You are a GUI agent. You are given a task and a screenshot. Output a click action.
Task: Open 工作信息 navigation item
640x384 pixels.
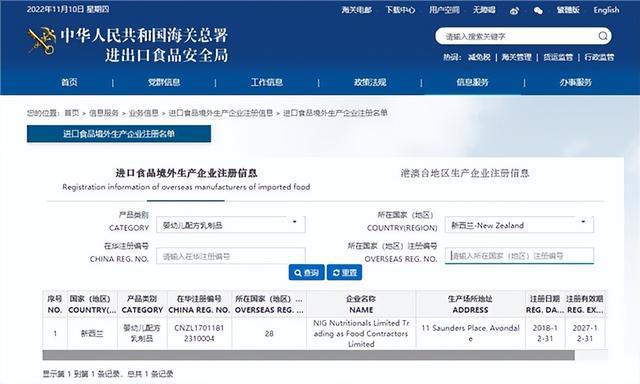click(x=267, y=82)
